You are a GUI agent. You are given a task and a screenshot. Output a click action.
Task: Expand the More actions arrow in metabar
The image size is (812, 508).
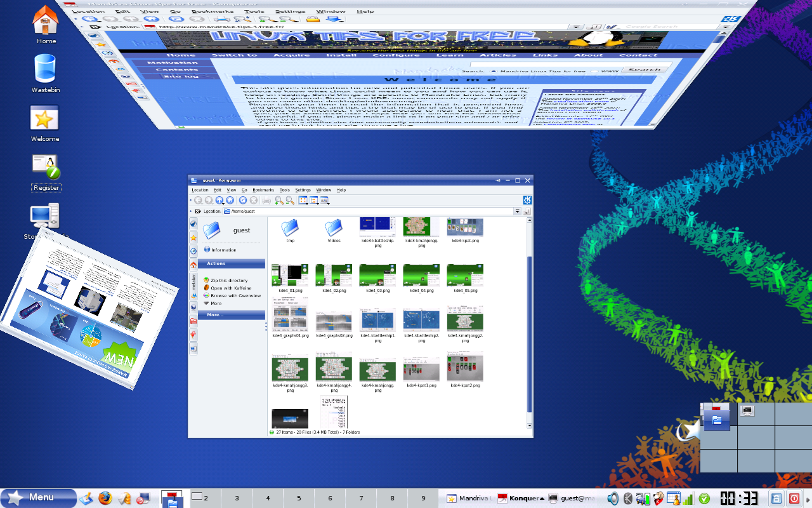click(x=206, y=304)
